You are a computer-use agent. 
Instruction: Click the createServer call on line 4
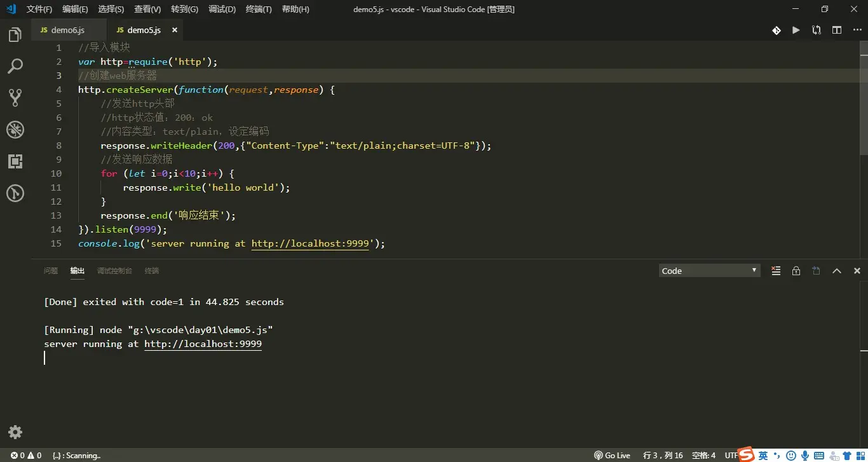click(139, 90)
